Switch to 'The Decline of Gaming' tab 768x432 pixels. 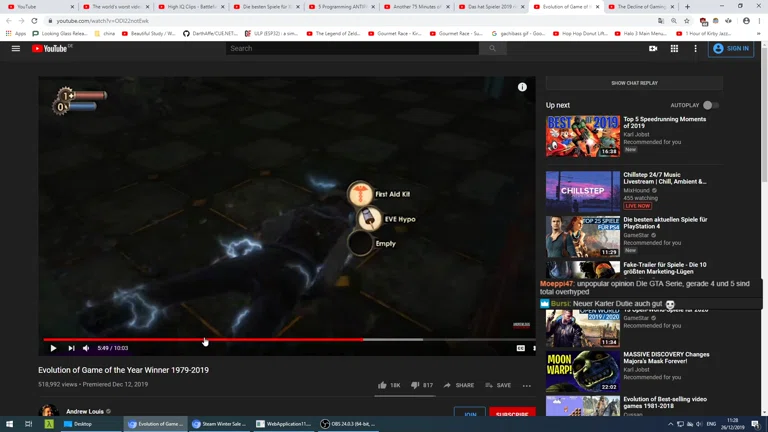coord(641,7)
